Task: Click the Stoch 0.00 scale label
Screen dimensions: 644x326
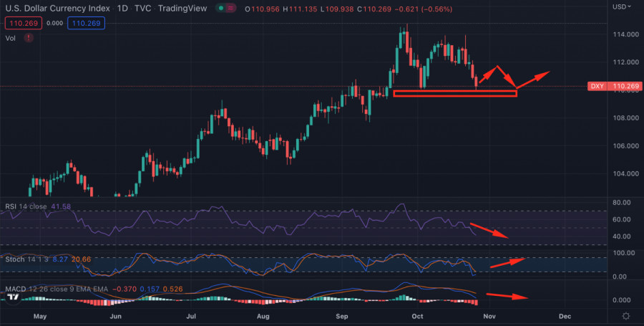Action: click(x=620, y=277)
